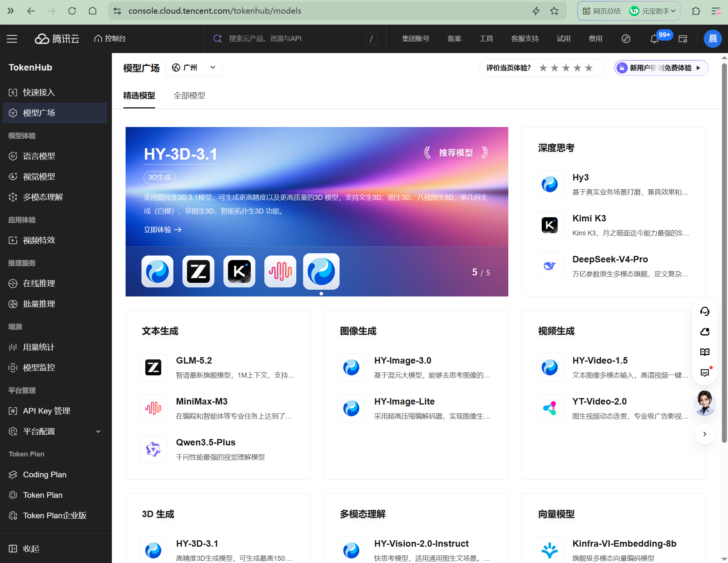This screenshot has height=563, width=728.
Task: Open the circular mini-program icon in header
Action: click(x=626, y=39)
